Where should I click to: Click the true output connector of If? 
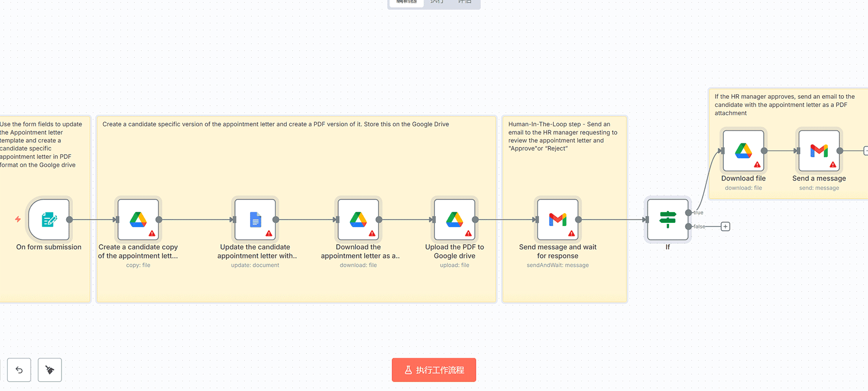coord(688,213)
